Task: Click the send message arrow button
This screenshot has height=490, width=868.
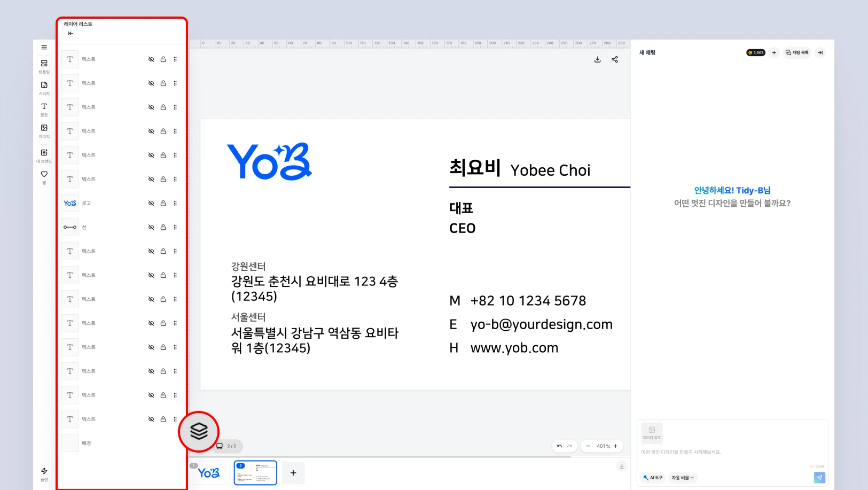Action: (x=819, y=478)
